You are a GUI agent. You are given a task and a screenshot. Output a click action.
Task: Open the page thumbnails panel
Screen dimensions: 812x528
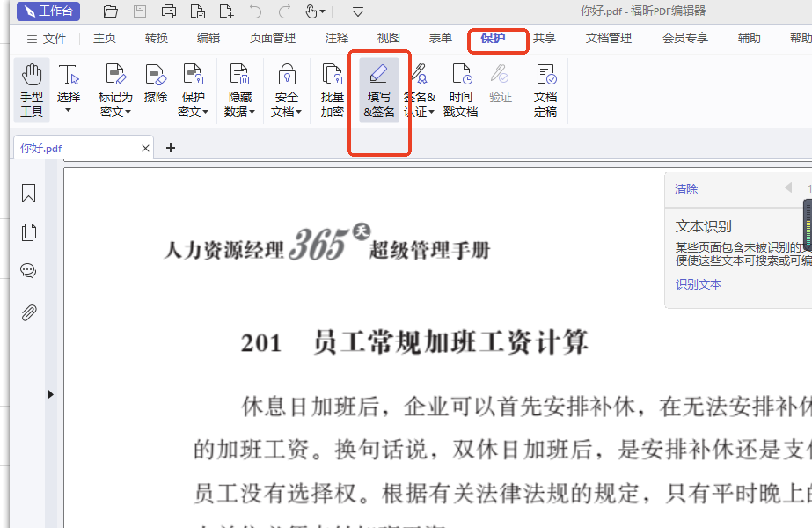click(28, 232)
